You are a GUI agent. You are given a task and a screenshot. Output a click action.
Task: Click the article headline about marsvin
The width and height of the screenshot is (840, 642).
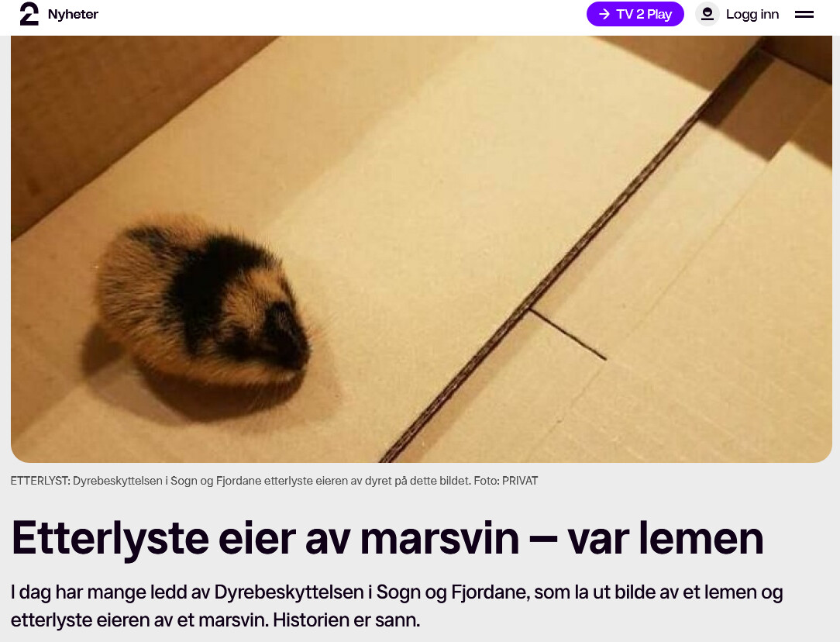point(387,538)
